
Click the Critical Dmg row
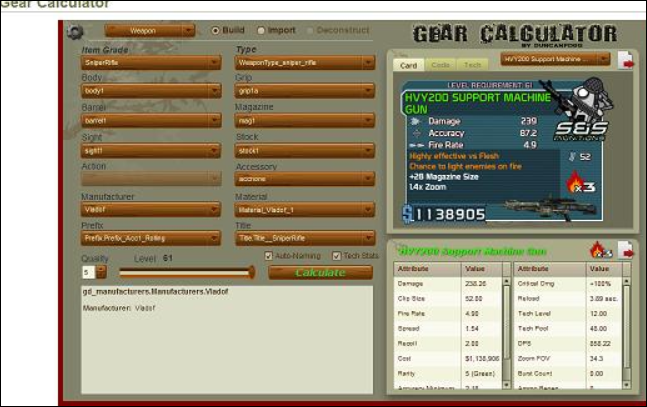point(568,284)
